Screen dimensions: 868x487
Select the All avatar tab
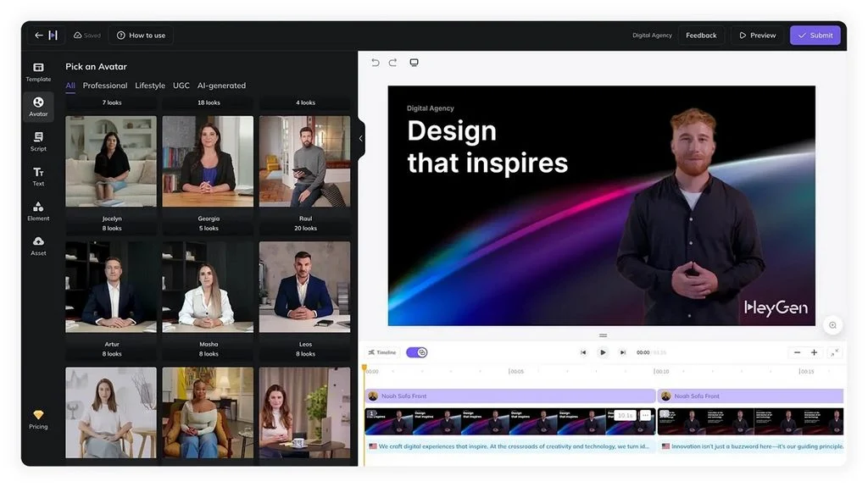click(70, 86)
